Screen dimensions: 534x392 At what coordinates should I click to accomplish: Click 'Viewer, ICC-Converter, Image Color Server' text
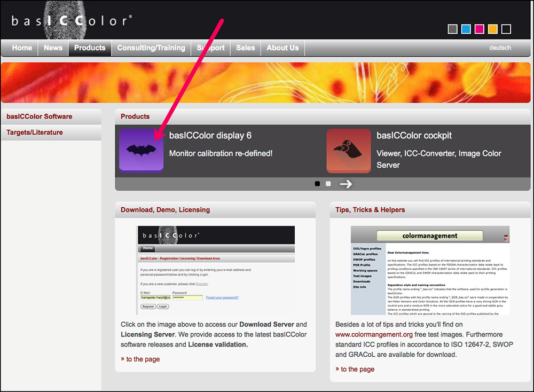click(438, 159)
